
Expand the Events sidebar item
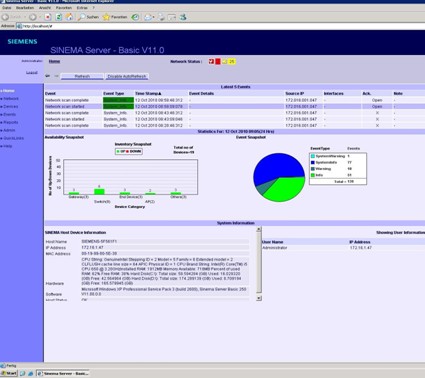[x=8, y=114]
